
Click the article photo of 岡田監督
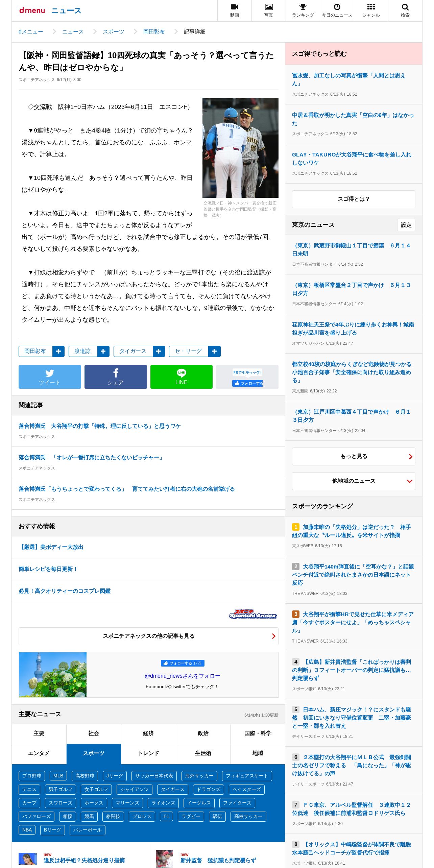240,148
